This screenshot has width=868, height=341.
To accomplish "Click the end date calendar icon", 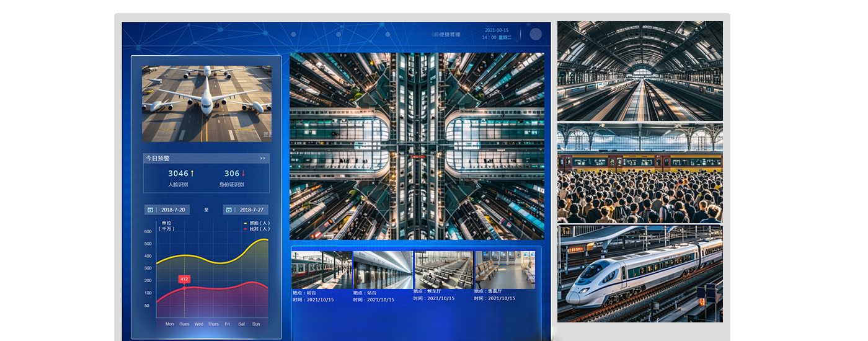I will [229, 210].
